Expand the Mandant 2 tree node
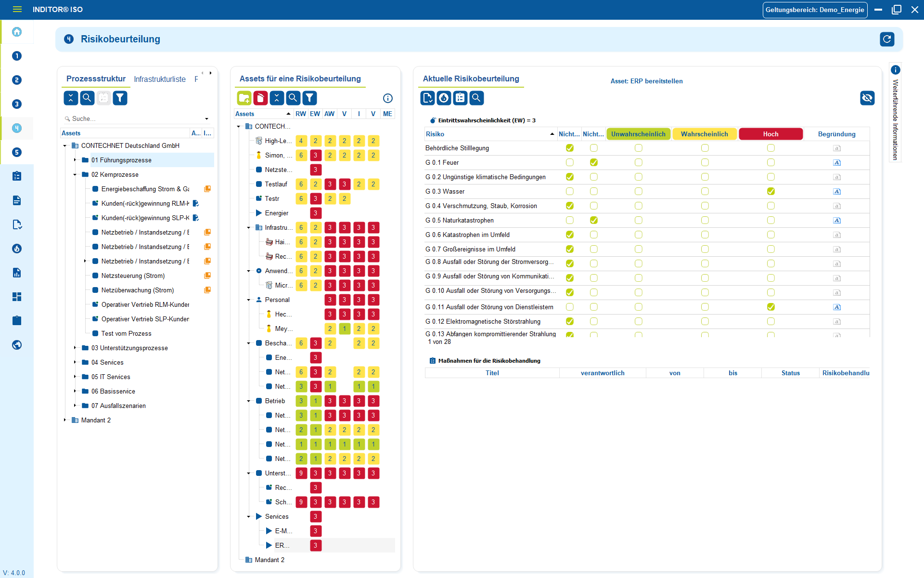 [x=65, y=420]
